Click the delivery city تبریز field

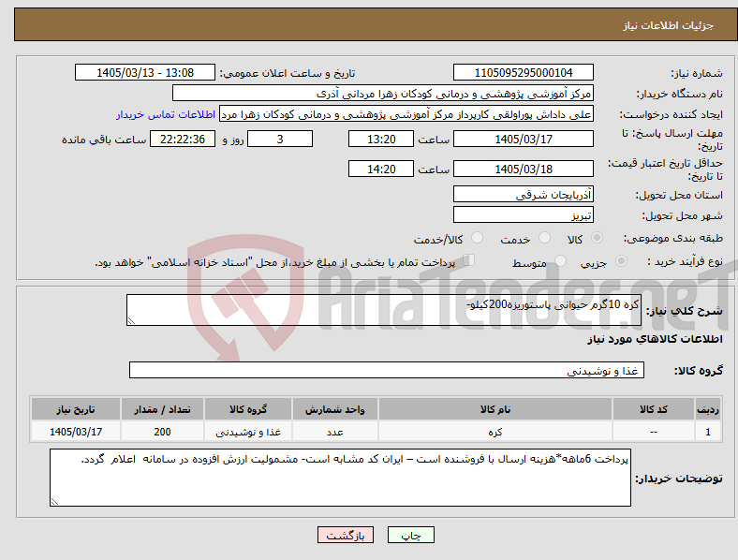523,214
